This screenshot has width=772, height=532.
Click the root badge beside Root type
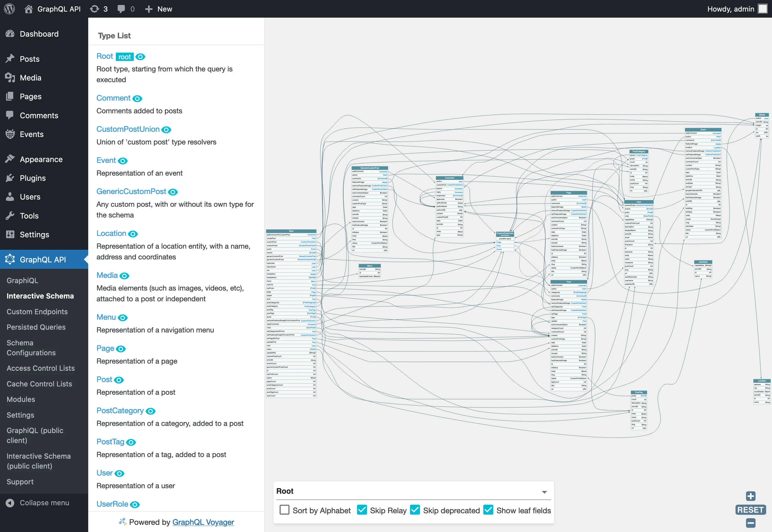tap(125, 57)
